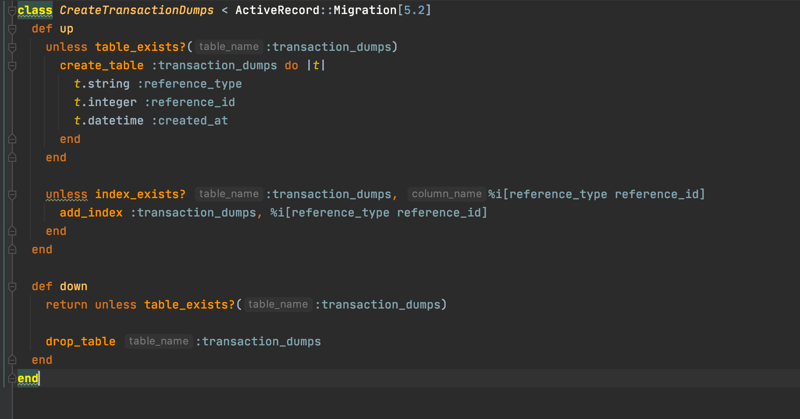Click fold marker on end after drop_table line
Viewport: 800px width, 419px height.
(12, 360)
